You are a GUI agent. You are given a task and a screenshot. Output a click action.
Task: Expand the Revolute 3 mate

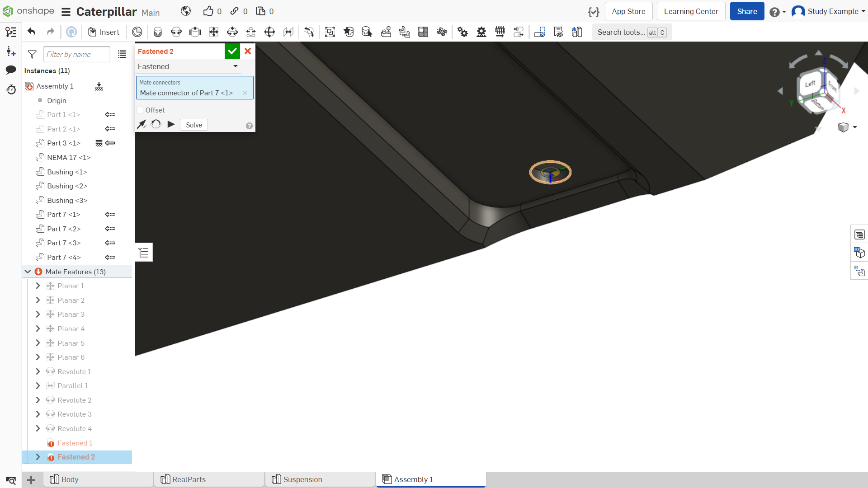38,414
